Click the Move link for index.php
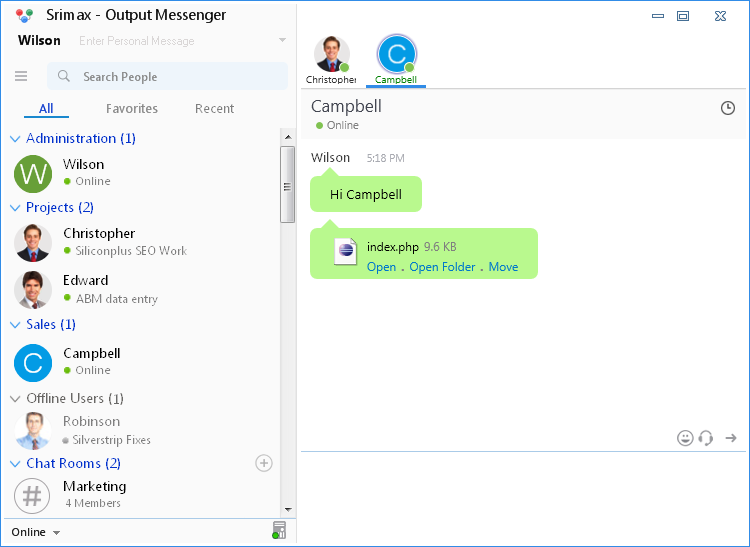Viewport: 750px width, 547px height. (503, 267)
